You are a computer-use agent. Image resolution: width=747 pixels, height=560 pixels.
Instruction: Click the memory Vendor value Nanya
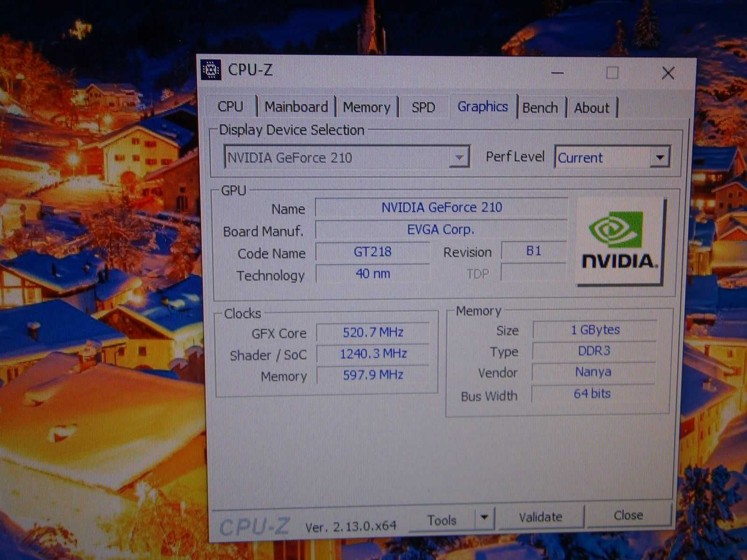pyautogui.click(x=593, y=372)
